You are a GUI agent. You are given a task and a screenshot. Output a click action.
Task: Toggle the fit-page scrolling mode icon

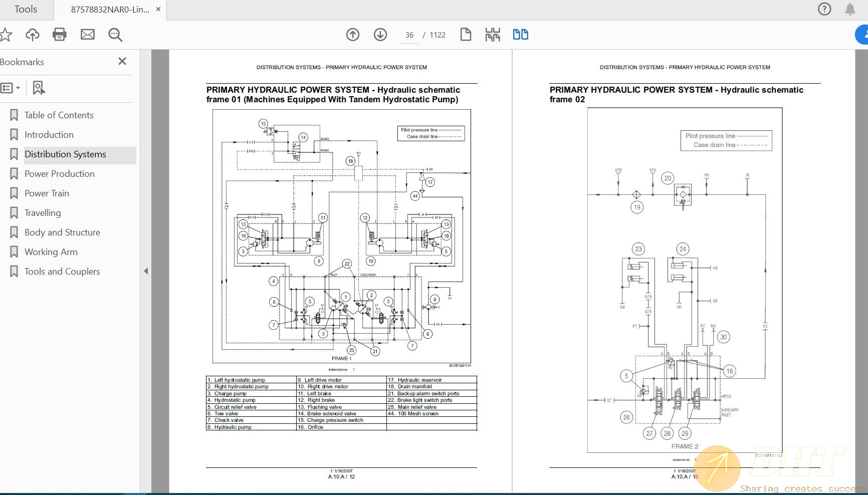coord(493,35)
